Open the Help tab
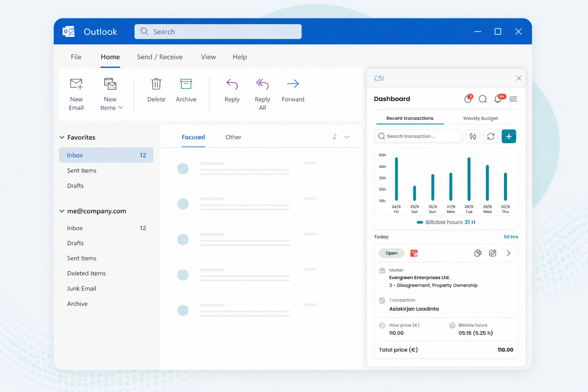 pos(240,57)
